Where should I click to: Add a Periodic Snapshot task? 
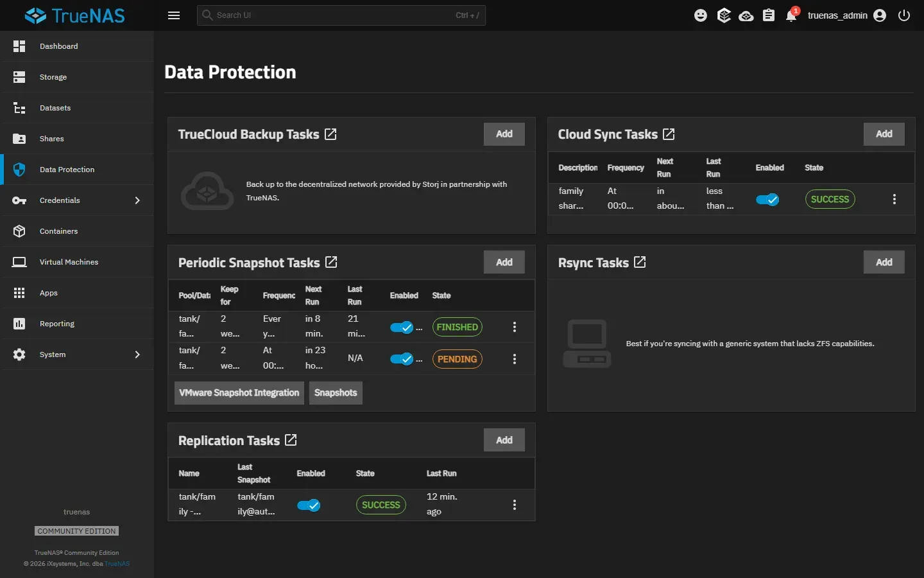[504, 262]
